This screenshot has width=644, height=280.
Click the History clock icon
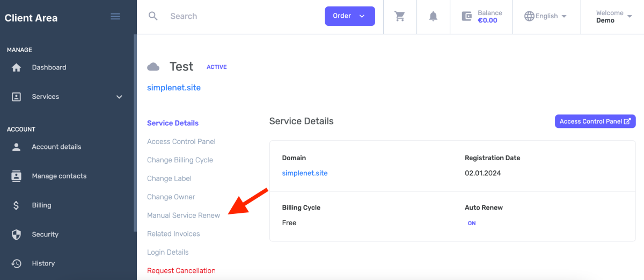click(17, 263)
